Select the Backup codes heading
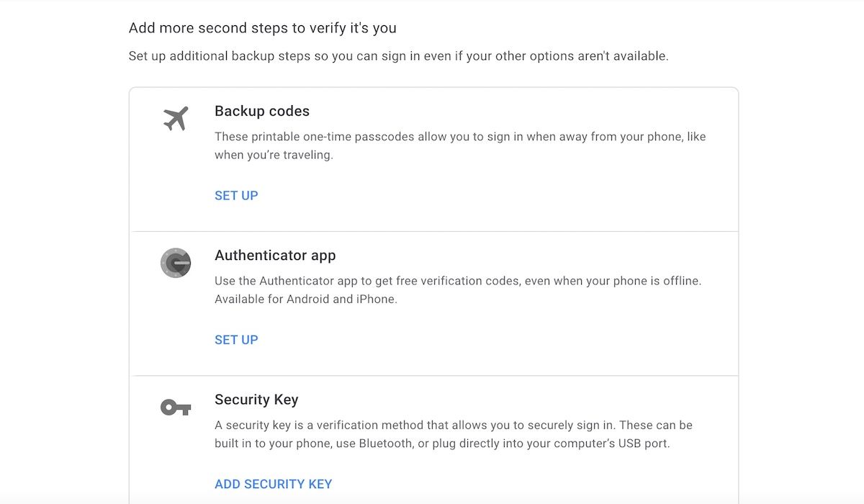Viewport: 864px width, 504px height. point(262,112)
